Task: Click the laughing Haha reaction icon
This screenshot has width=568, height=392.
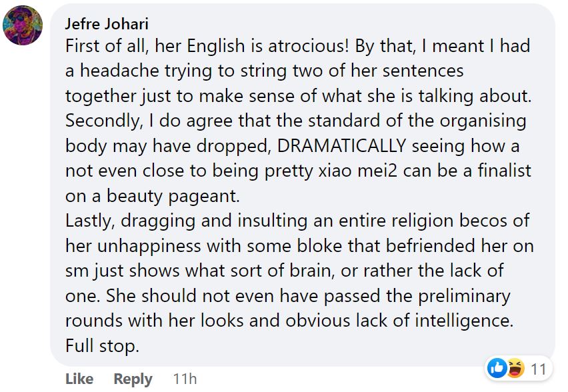Action: 516,368
